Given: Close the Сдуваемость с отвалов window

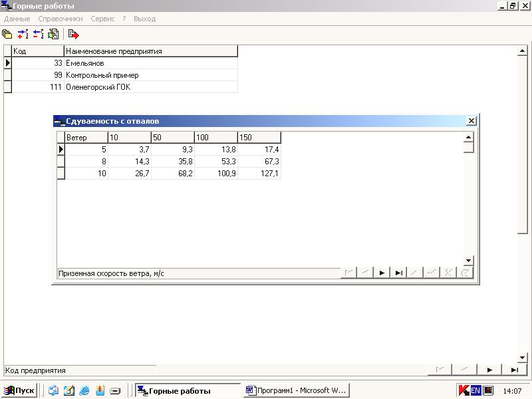Looking at the screenshot, I should (471, 121).
